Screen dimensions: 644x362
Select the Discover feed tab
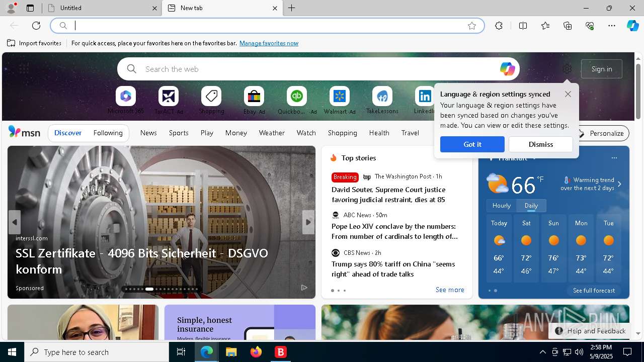pos(68,133)
